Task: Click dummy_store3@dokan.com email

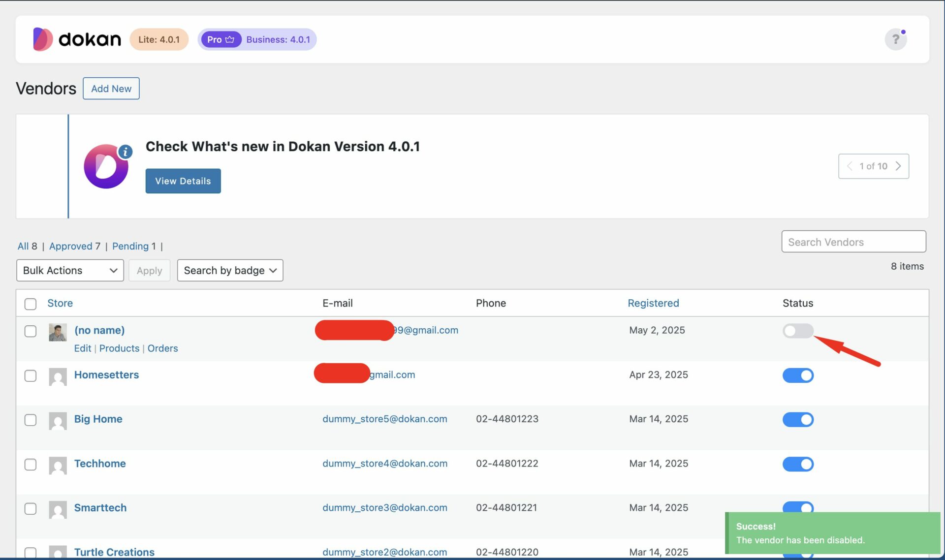Action: click(385, 508)
